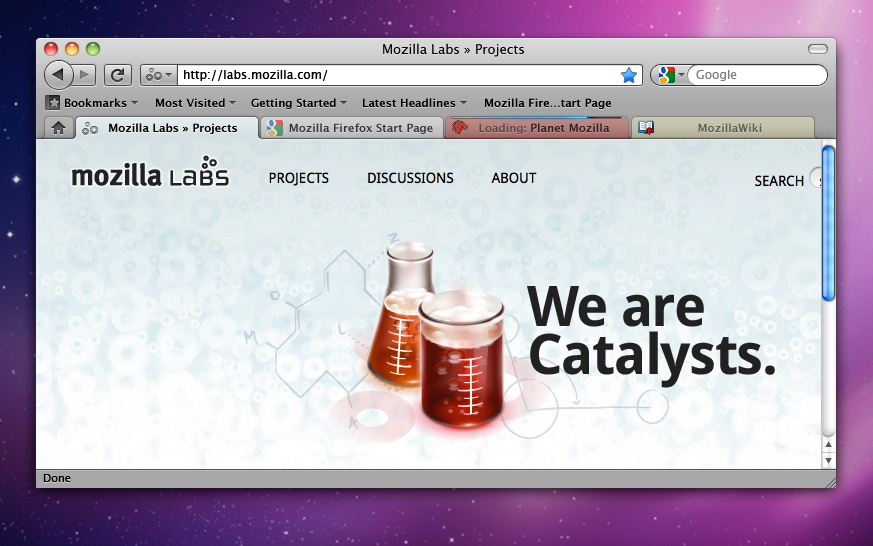The width and height of the screenshot is (873, 546).
Task: Switch to the MozillaWiki tab
Action: [x=722, y=128]
